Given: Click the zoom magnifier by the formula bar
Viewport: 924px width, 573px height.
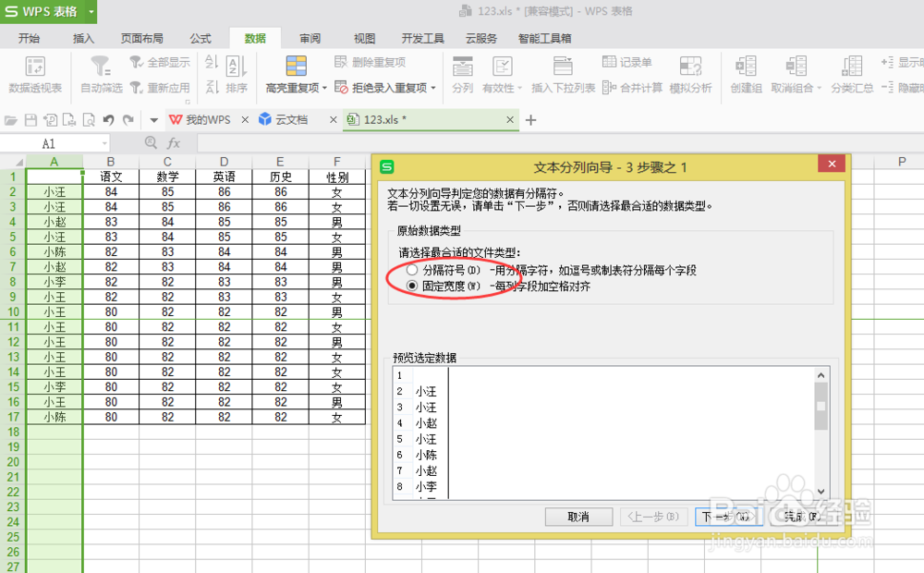Looking at the screenshot, I should 151,142.
